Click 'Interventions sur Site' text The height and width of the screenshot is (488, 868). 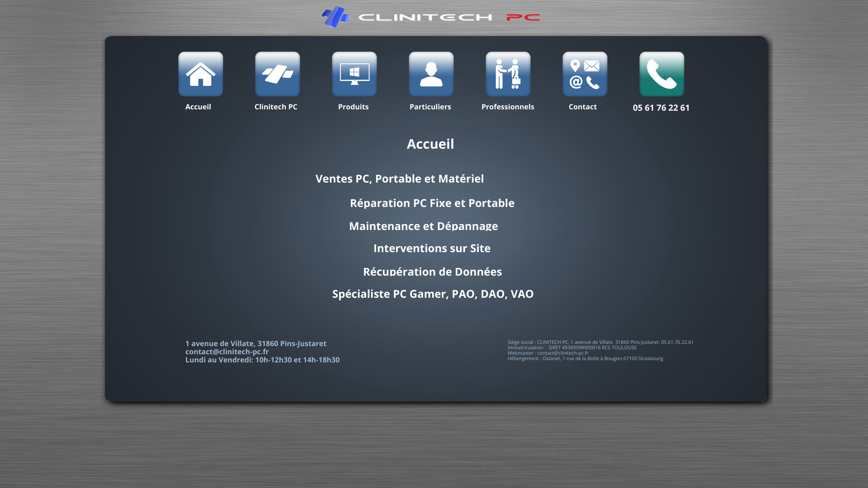coord(432,248)
